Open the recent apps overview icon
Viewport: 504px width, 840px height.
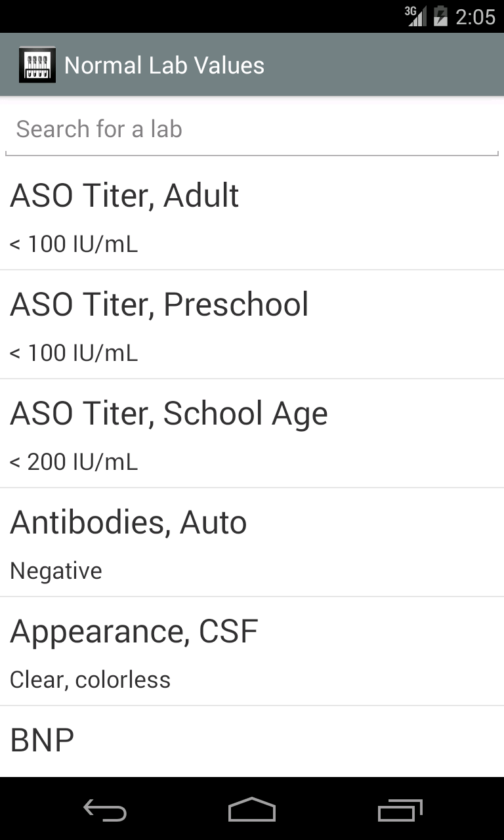(x=400, y=810)
